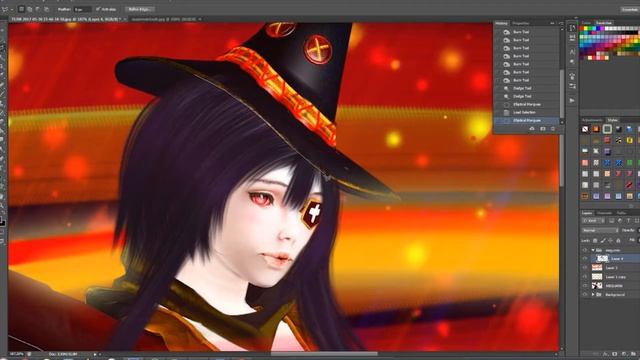This screenshot has width=640, height=360.
Task: Switch to the Paths panel tab
Action: coord(621,213)
